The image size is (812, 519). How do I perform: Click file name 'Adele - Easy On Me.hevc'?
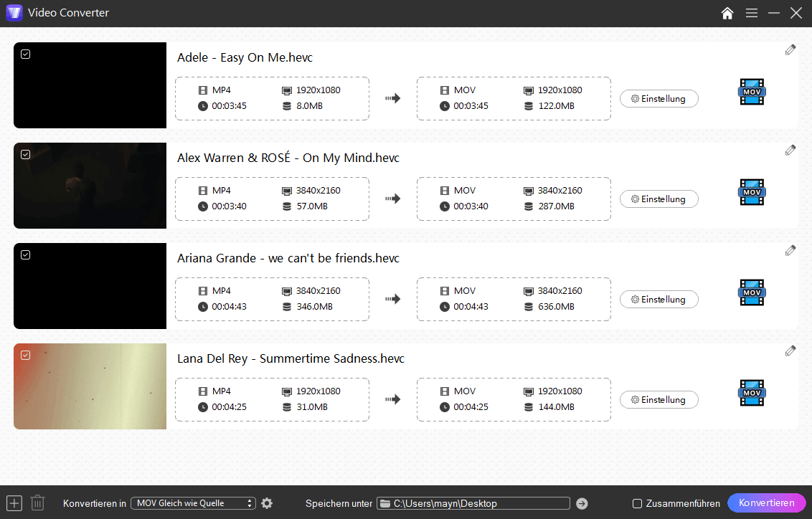(x=245, y=57)
